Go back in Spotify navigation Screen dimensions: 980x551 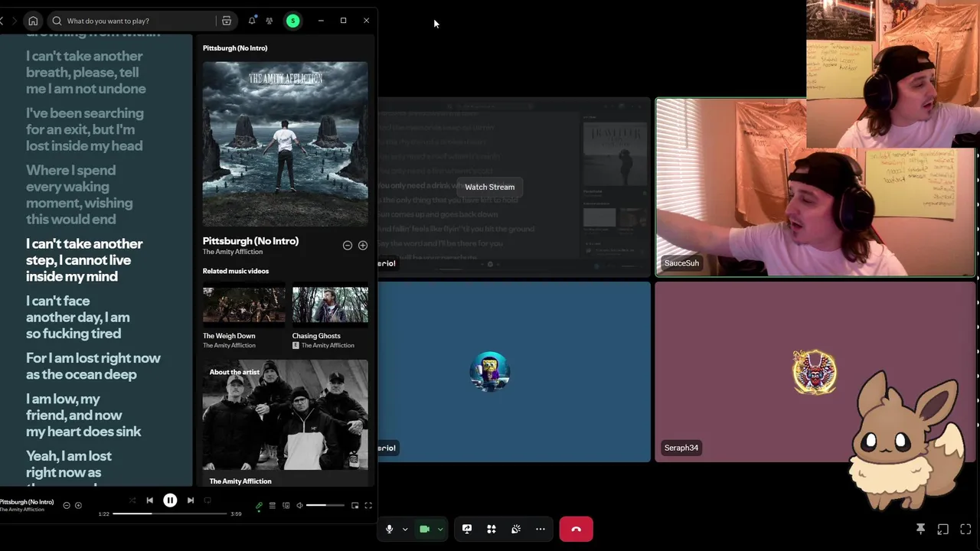tap(2, 21)
